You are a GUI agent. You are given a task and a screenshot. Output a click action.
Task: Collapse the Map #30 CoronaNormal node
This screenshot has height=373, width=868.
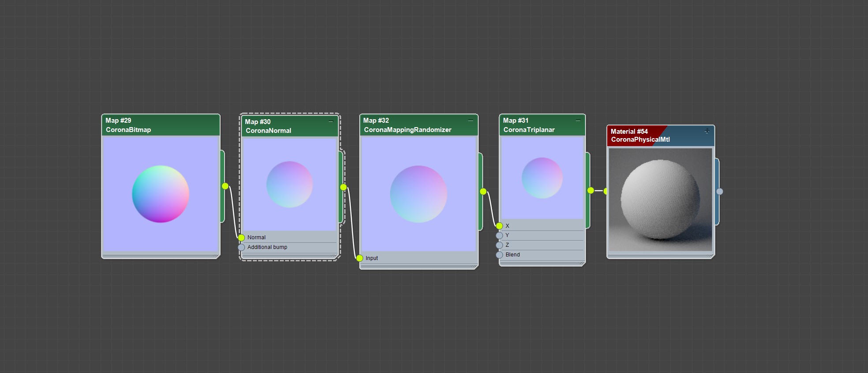(x=331, y=121)
